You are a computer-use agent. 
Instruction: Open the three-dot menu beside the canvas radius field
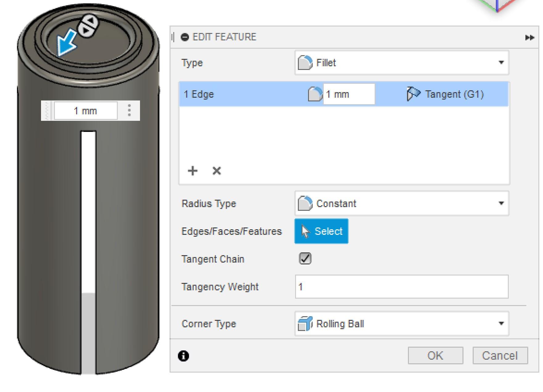[x=129, y=110]
